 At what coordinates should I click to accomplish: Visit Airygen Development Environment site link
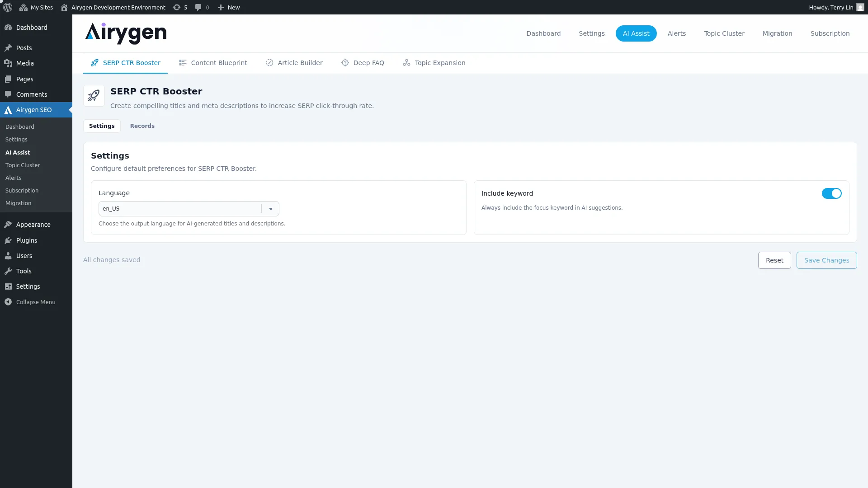tap(113, 7)
